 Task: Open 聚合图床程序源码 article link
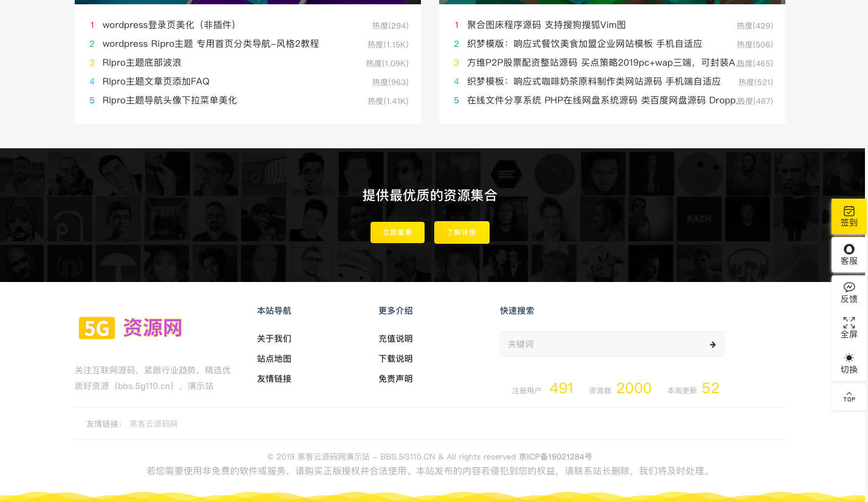coord(546,25)
